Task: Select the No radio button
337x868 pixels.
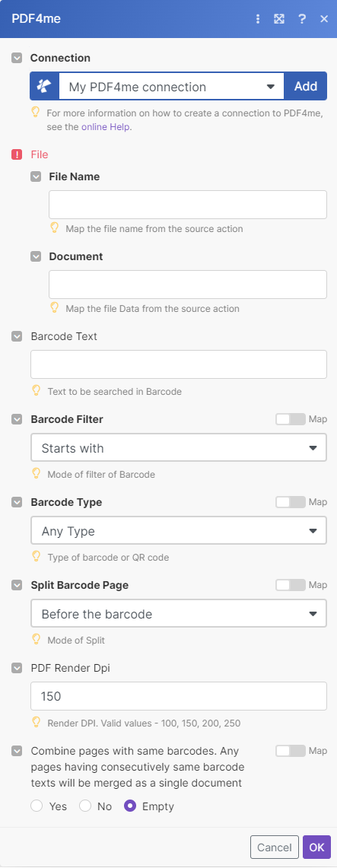Action: tap(85, 806)
